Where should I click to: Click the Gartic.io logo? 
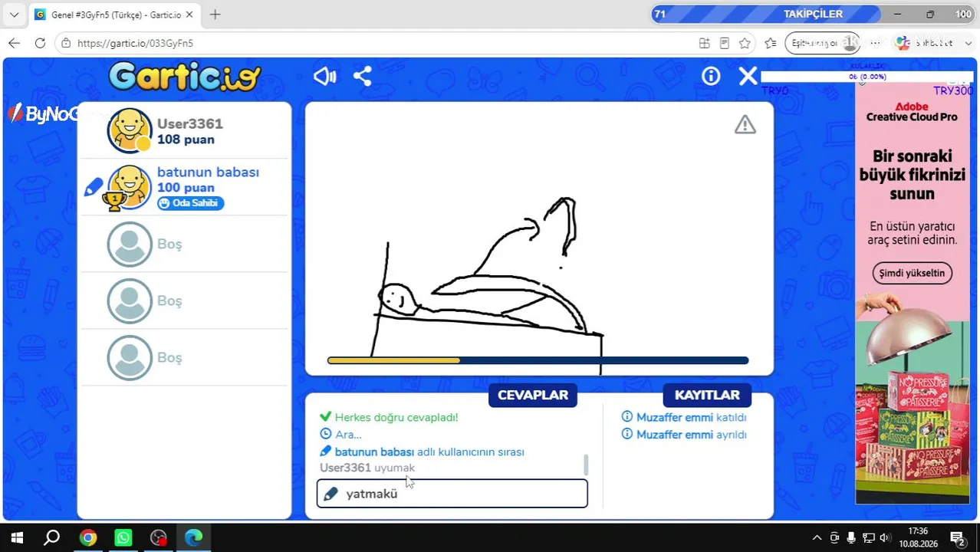point(185,77)
